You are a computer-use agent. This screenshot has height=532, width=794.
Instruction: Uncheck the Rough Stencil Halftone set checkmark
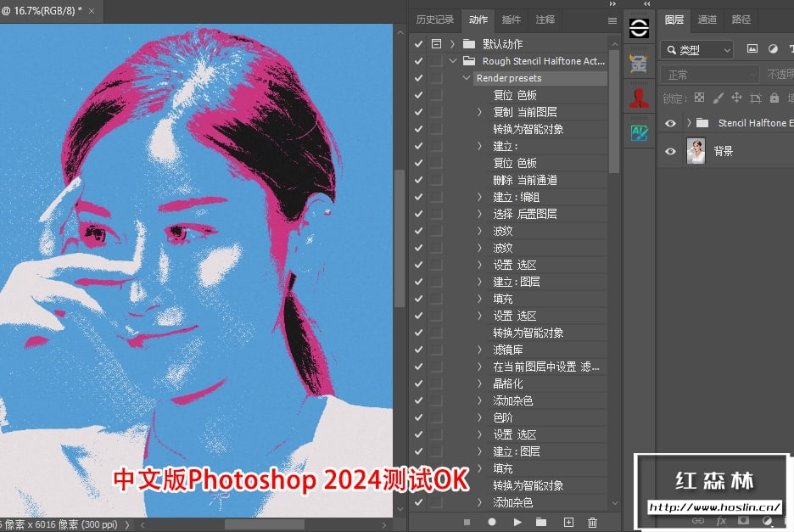(418, 61)
